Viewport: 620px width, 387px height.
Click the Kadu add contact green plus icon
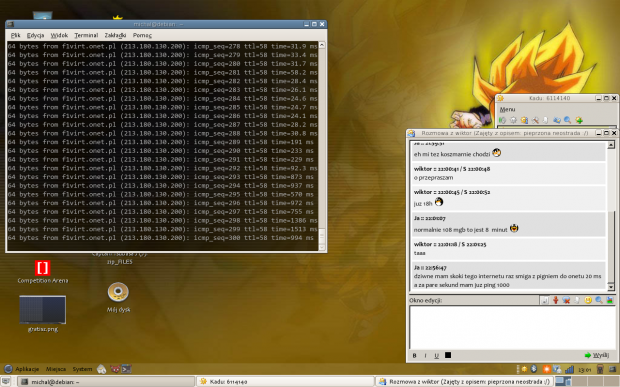pyautogui.click(x=579, y=120)
